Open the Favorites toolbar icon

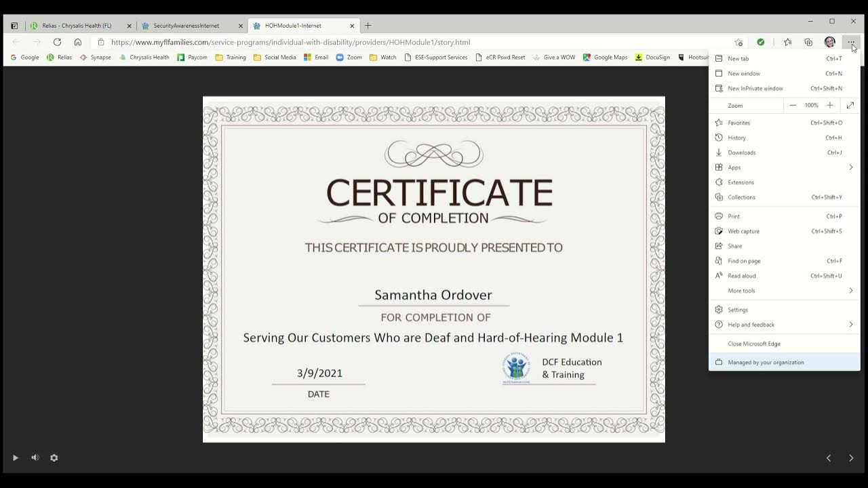click(787, 42)
